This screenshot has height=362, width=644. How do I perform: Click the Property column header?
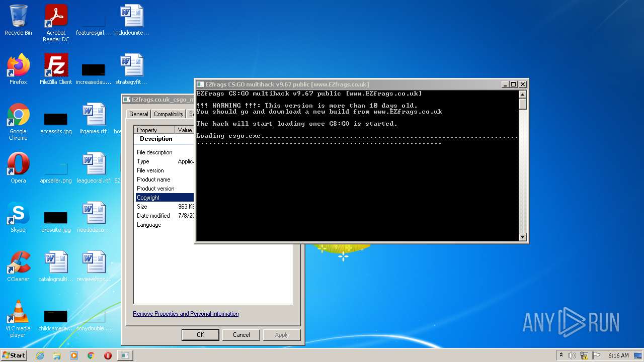[x=154, y=130]
